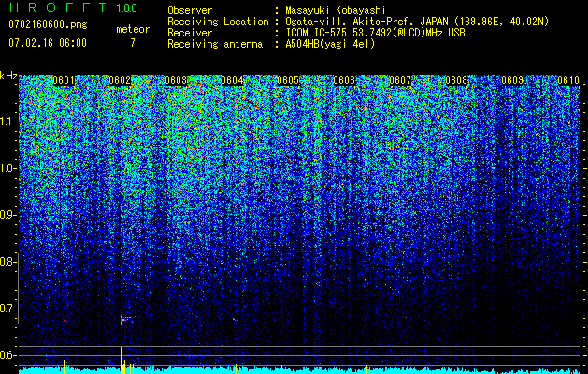Click the 'Receiving Location' label
The width and height of the screenshot is (588, 374).
click(218, 22)
